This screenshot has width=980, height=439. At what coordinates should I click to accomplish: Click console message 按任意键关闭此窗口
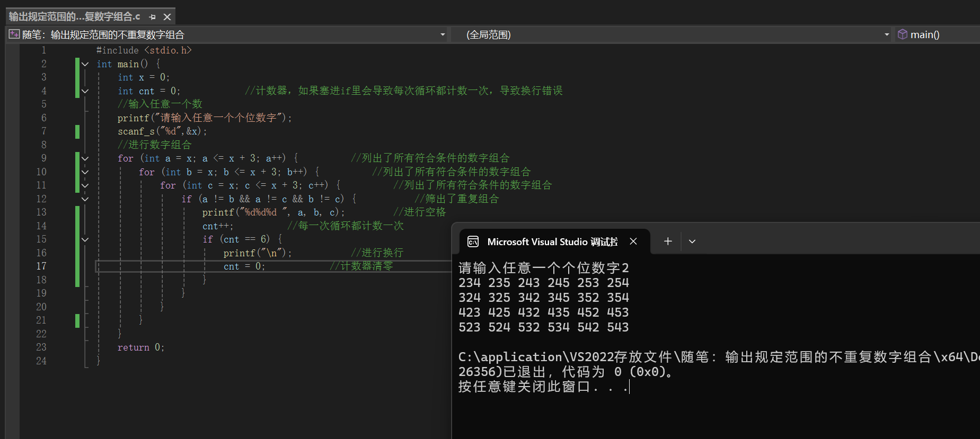543,387
